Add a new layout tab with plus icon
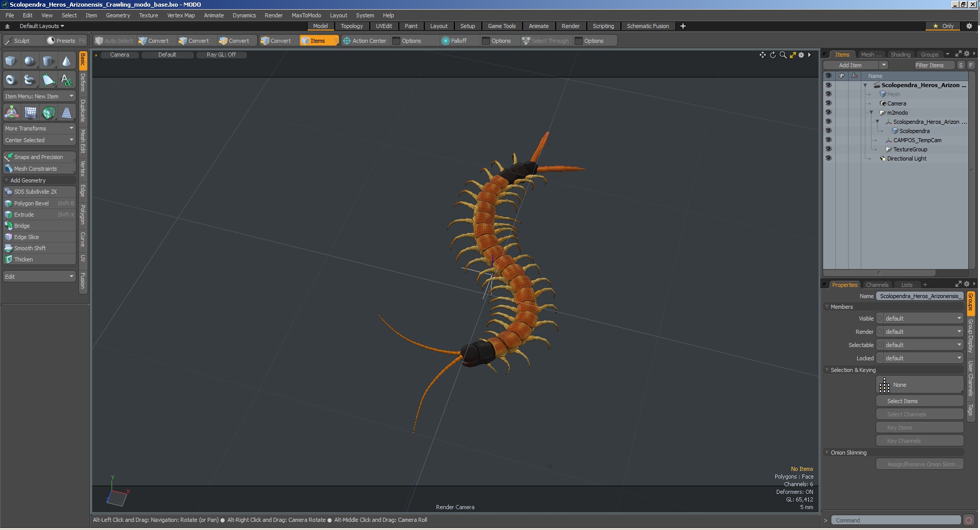This screenshot has height=530, width=980. click(683, 26)
